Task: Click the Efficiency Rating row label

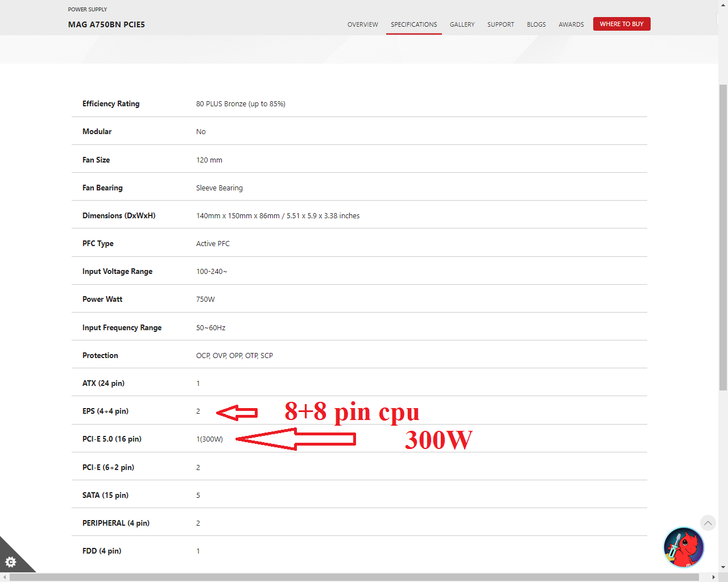Action: click(111, 103)
